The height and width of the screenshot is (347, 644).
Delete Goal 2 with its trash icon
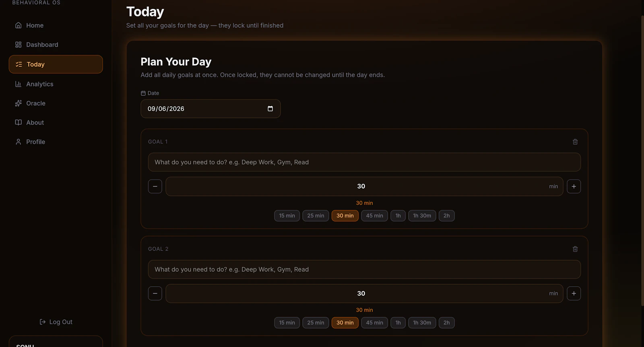click(575, 249)
